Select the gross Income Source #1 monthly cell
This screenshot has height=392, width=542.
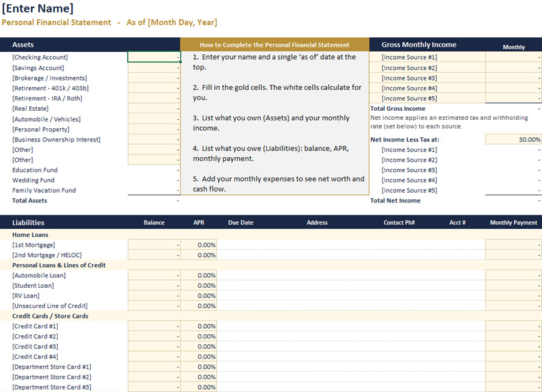[513, 57]
